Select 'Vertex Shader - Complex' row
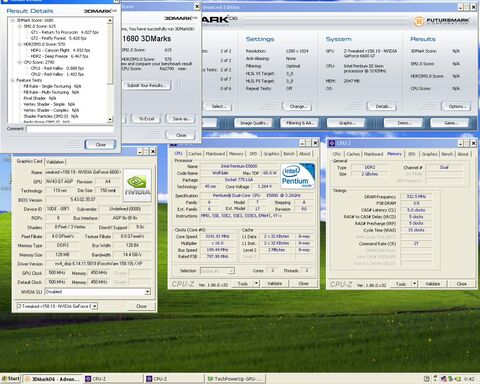This screenshot has width=480, height=384. (x=51, y=110)
